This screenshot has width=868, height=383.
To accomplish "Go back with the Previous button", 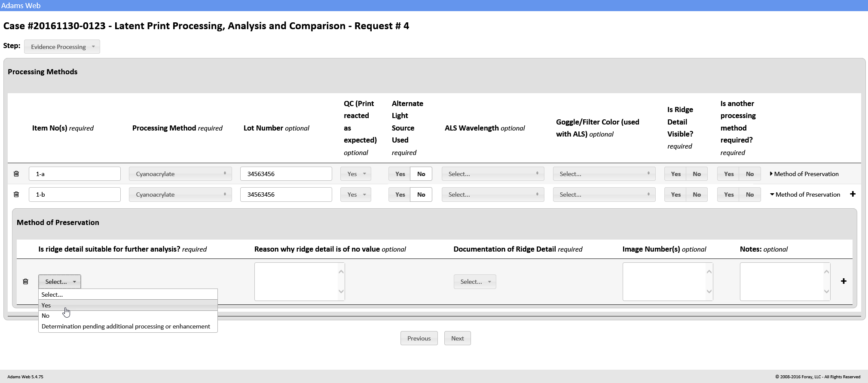I will click(x=419, y=338).
